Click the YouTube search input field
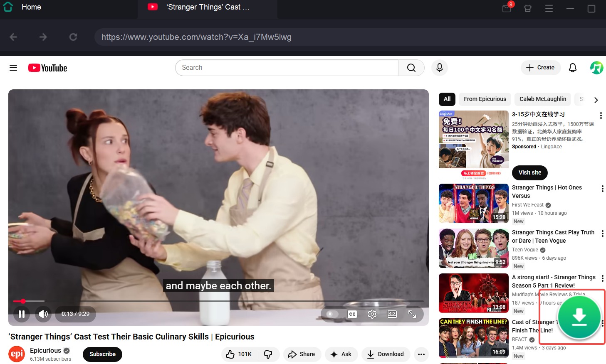Image resolution: width=606 pixels, height=364 pixels. click(287, 68)
